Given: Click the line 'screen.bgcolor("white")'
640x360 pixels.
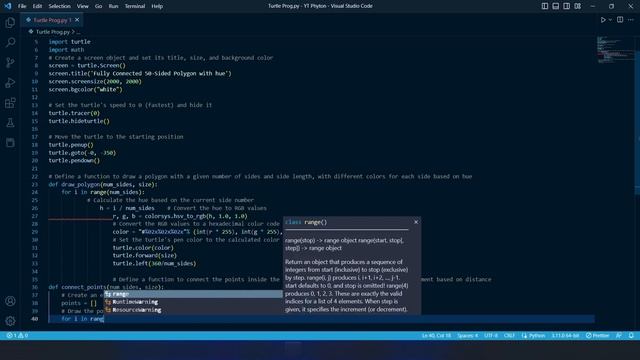Looking at the screenshot, I should [85, 89].
